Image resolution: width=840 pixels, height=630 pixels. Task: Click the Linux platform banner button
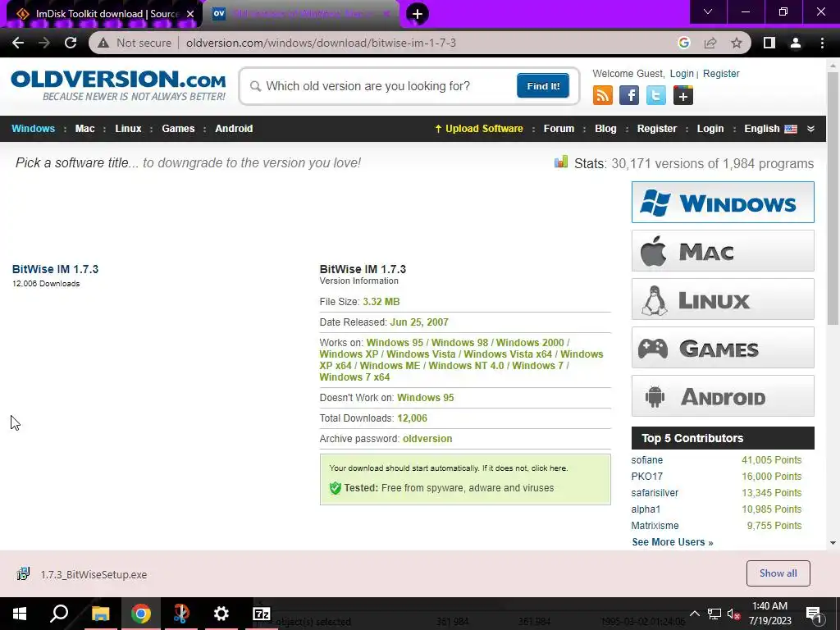coord(723,299)
